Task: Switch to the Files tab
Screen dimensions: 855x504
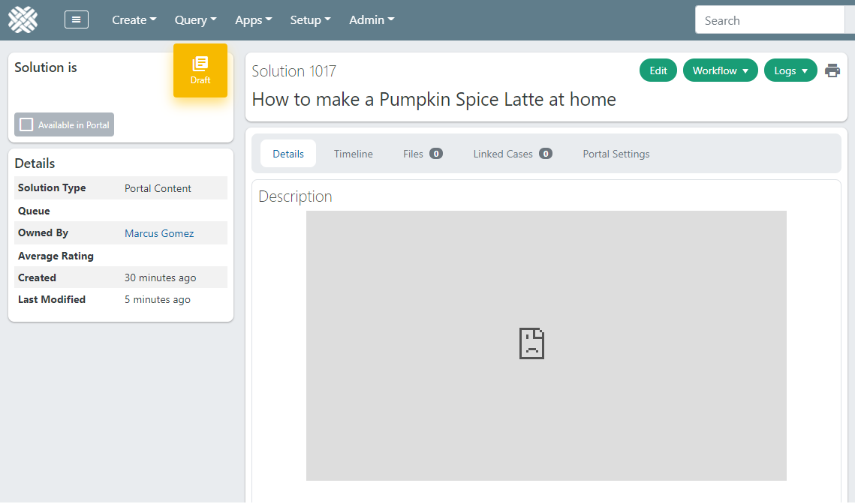Action: click(422, 154)
